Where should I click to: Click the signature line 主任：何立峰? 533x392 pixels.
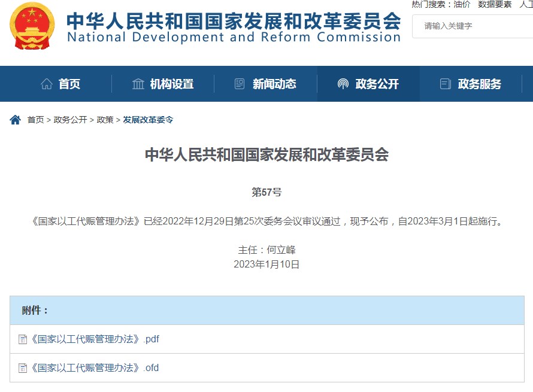[x=266, y=250]
